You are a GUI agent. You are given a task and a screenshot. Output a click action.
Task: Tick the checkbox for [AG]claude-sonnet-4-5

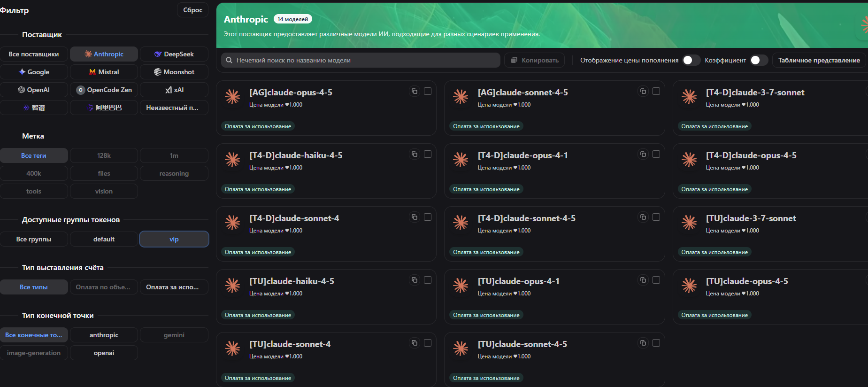656,91
